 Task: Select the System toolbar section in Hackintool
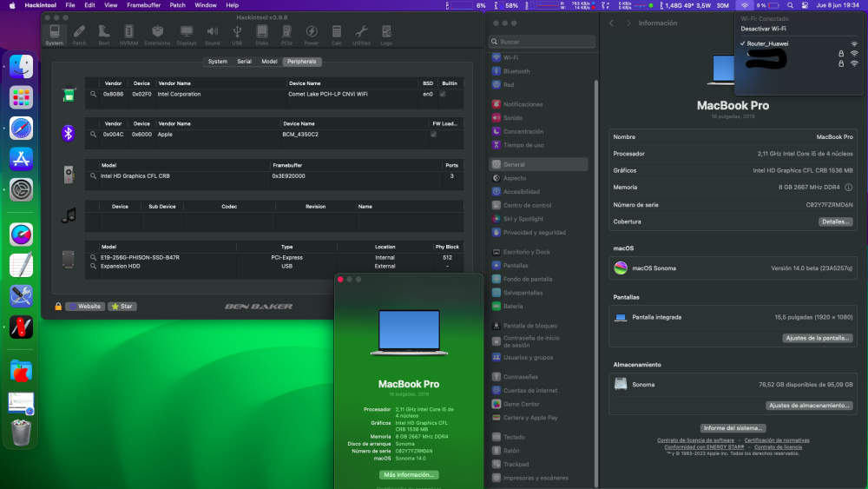coord(54,35)
